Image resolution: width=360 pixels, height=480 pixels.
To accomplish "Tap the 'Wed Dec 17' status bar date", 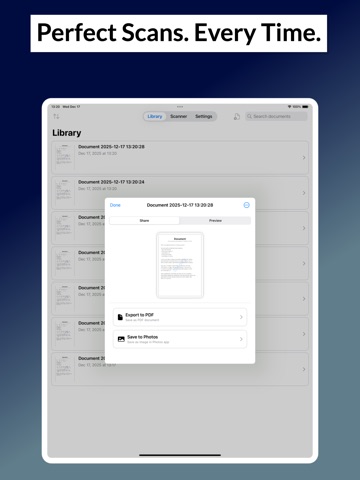I will [x=71, y=107].
